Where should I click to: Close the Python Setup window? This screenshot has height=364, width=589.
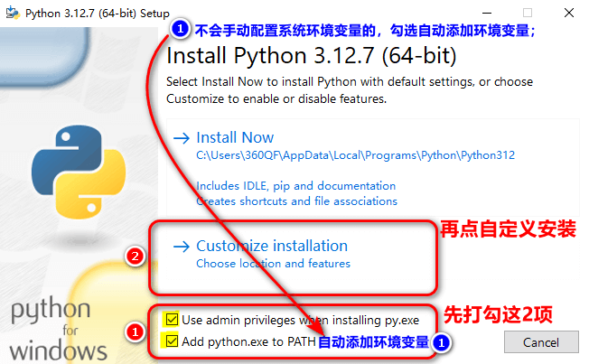tap(568, 13)
